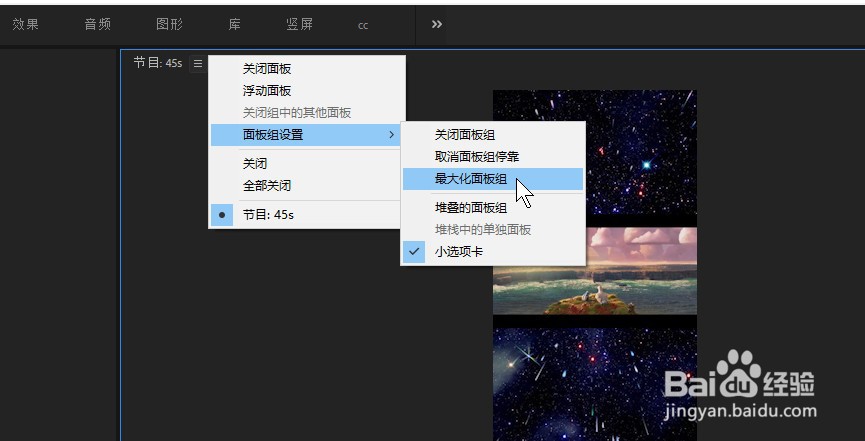Open the 效果 workspace tab
The height and width of the screenshot is (441, 865).
[25, 24]
